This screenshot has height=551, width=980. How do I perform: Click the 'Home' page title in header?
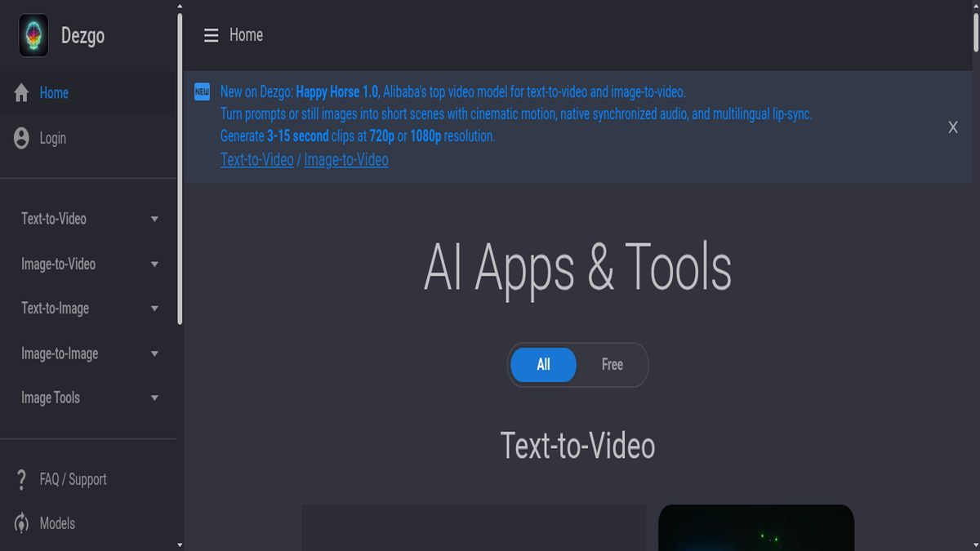click(246, 35)
